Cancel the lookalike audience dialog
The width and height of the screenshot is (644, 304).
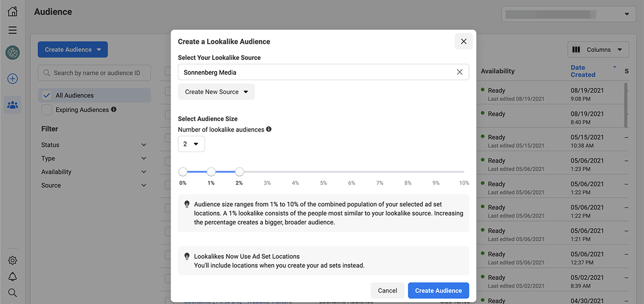tap(387, 291)
